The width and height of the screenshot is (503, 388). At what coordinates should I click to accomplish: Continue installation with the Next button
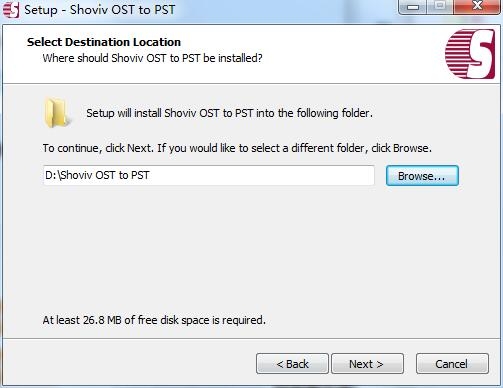367,364
